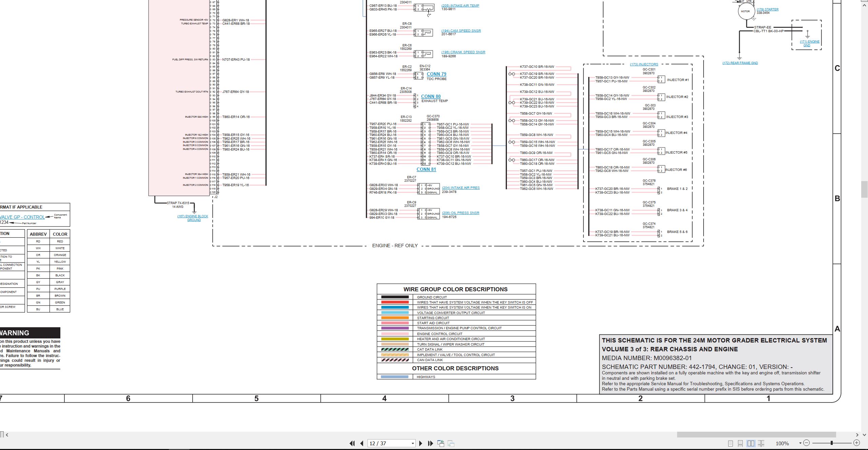Switch to single page layout
This screenshot has height=450, width=868.
731,443
